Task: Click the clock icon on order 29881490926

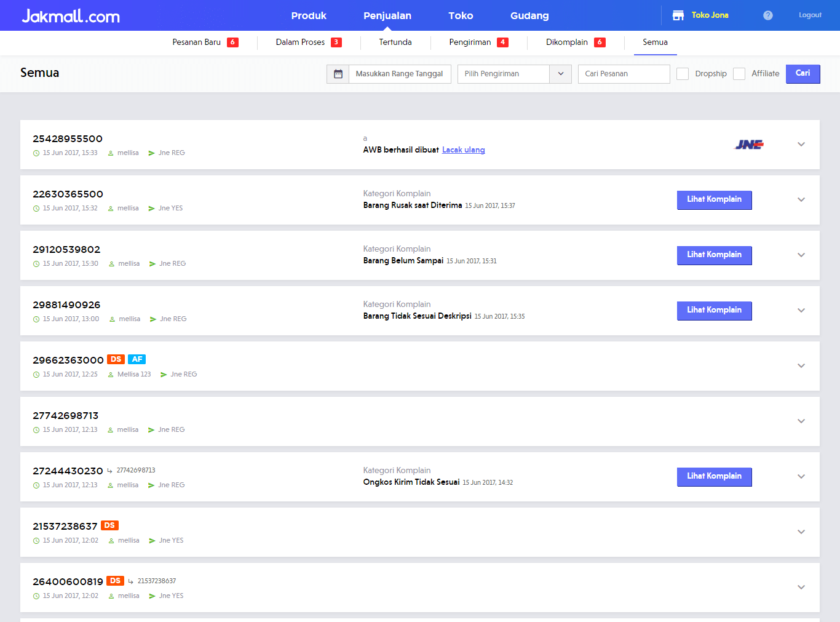Action: point(36,319)
